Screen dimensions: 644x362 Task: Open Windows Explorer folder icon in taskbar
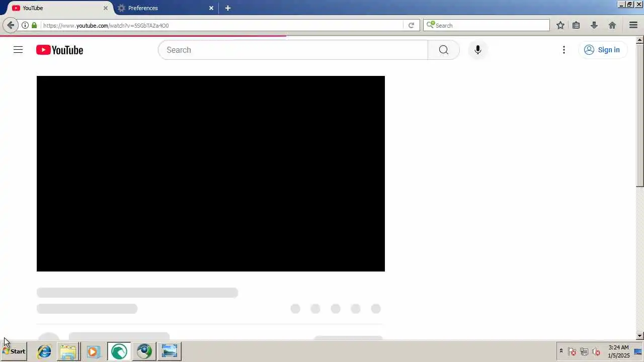[x=68, y=351]
